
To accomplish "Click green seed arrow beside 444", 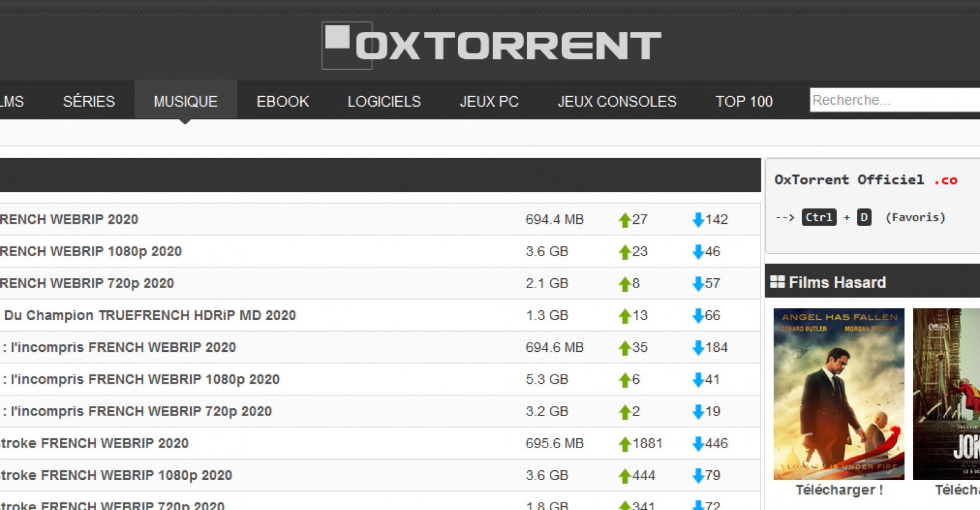I will tap(625, 476).
